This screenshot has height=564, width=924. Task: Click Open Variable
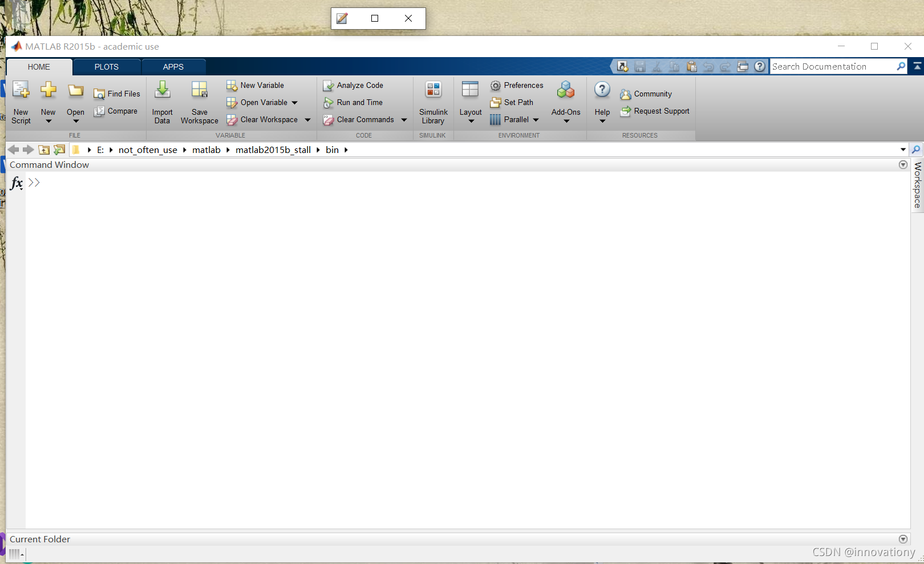[x=257, y=102]
